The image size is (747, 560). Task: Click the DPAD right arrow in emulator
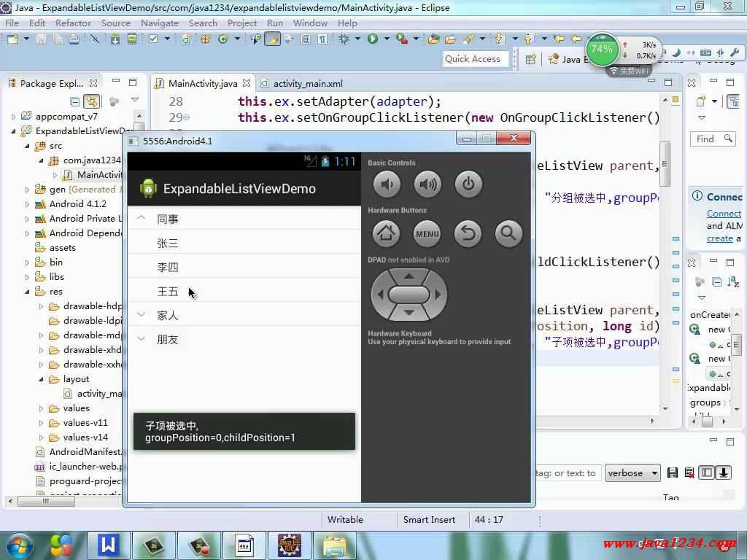click(x=438, y=295)
